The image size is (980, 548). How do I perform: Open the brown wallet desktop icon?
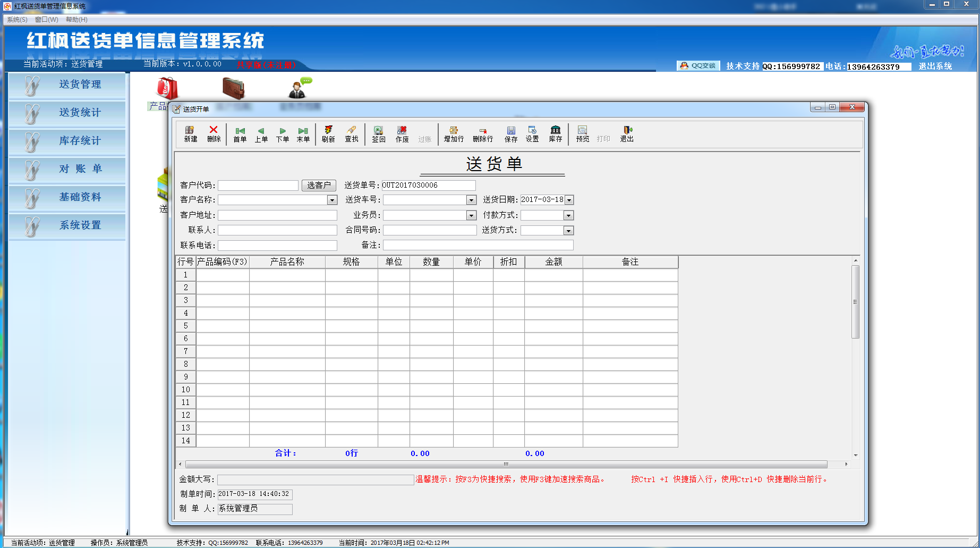pos(233,88)
